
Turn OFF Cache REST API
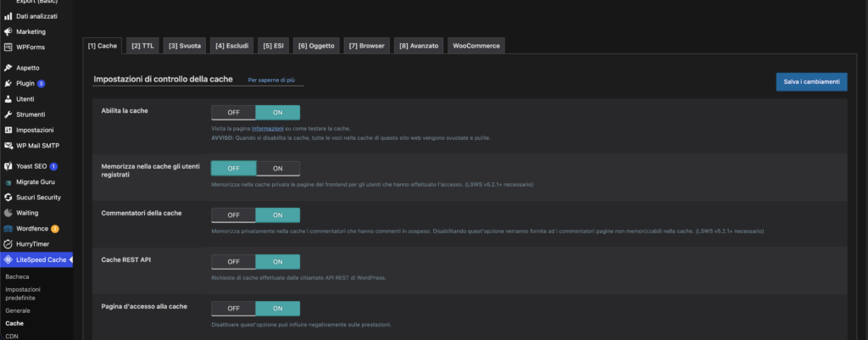tap(233, 261)
